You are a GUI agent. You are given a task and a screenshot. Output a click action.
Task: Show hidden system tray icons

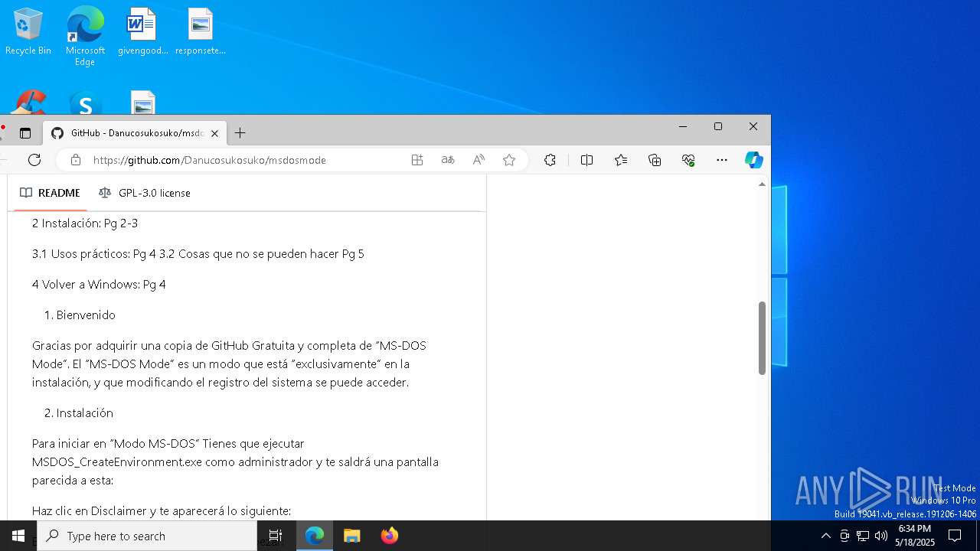click(x=825, y=536)
